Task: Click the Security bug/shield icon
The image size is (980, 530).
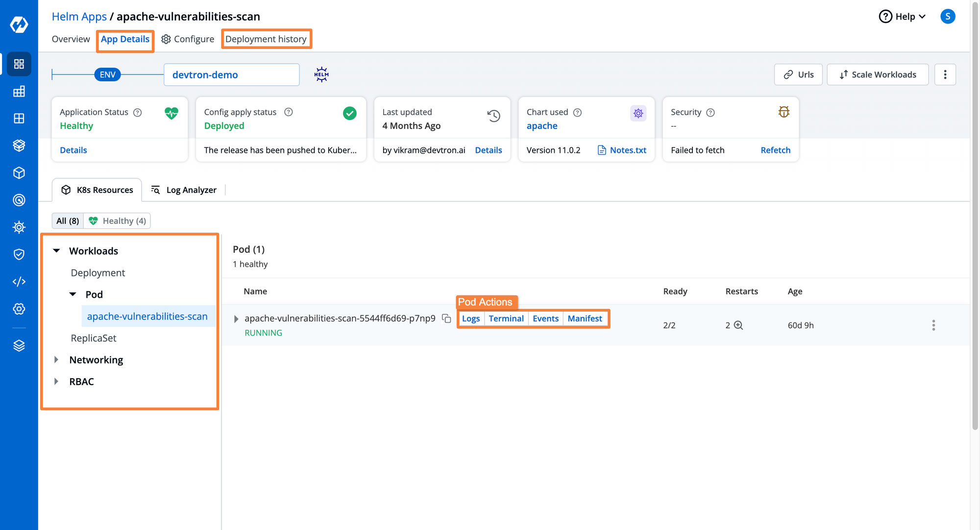Action: [784, 112]
